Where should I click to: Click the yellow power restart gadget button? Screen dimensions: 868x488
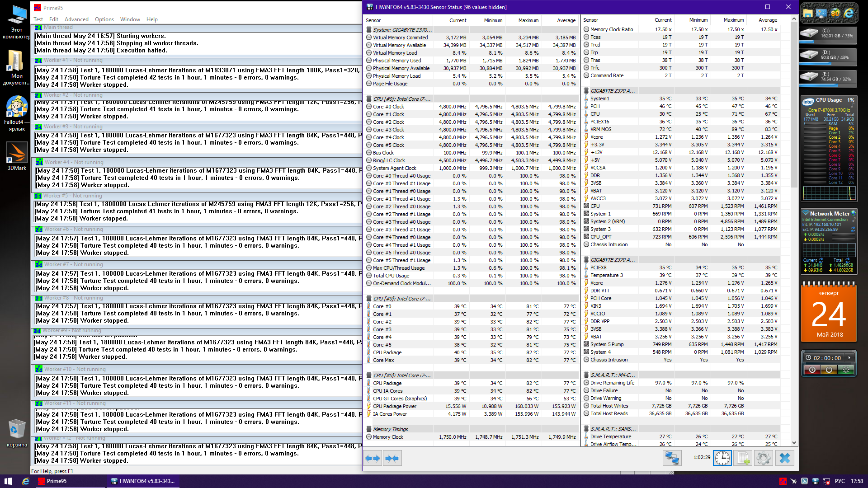pos(829,370)
